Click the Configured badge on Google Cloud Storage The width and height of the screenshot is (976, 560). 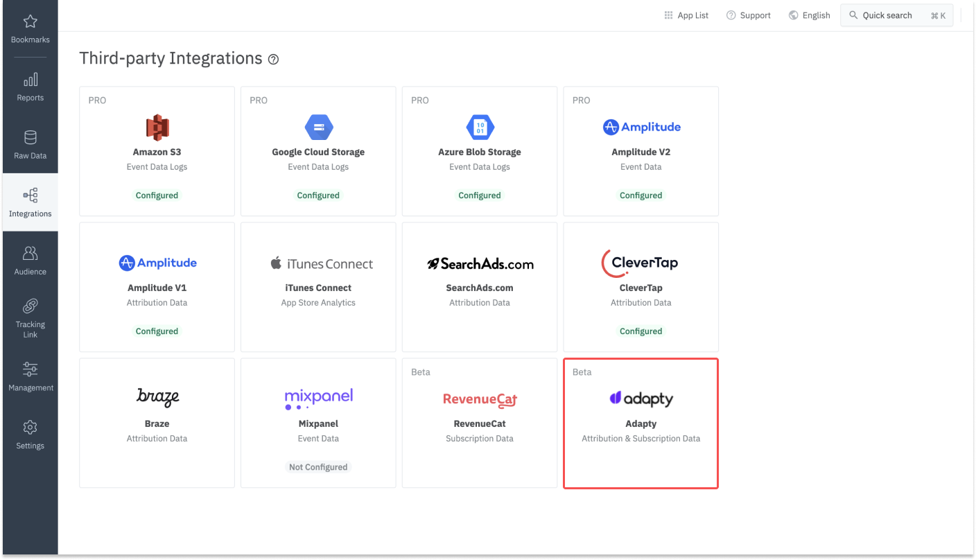tap(318, 195)
